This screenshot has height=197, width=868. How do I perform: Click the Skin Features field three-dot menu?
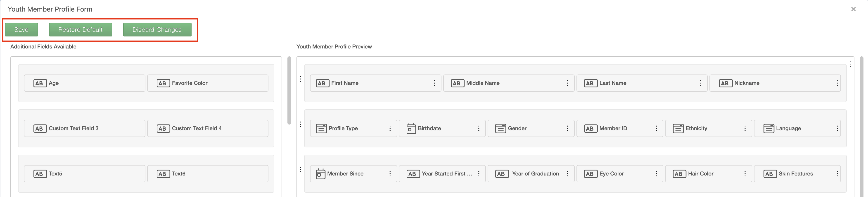point(837,173)
